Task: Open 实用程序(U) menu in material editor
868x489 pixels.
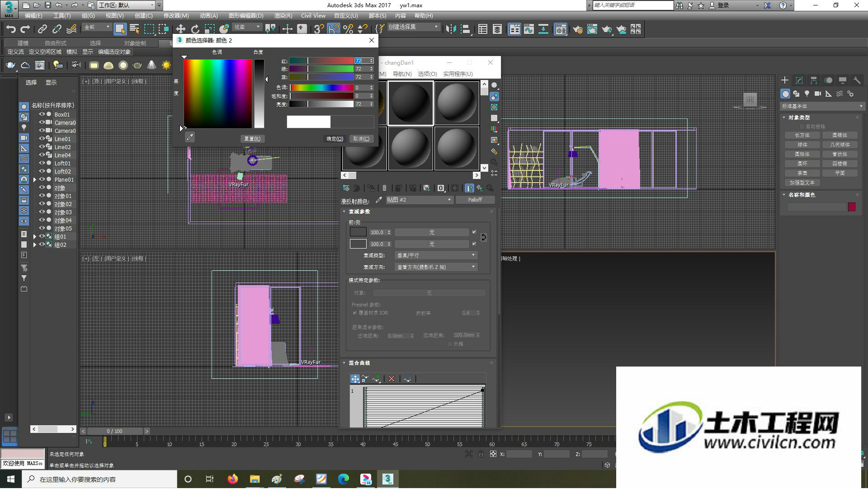Action: (458, 74)
